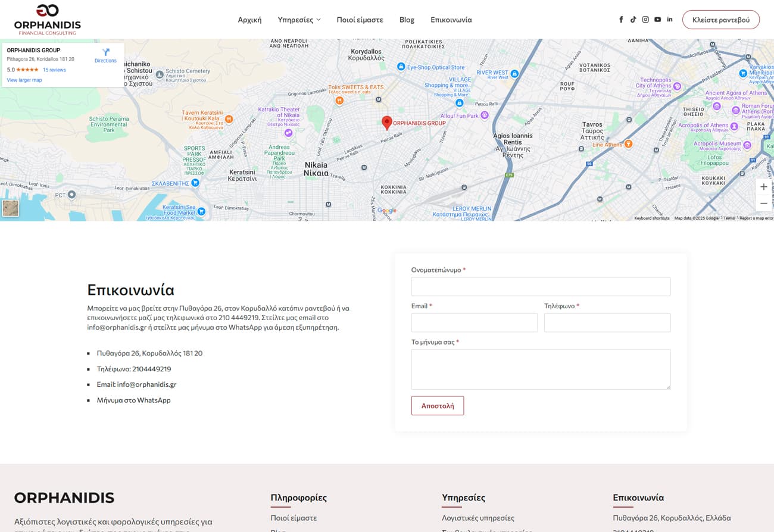
Task: Click footer Λογιστικές υπηρεσίες link
Action: (478, 518)
